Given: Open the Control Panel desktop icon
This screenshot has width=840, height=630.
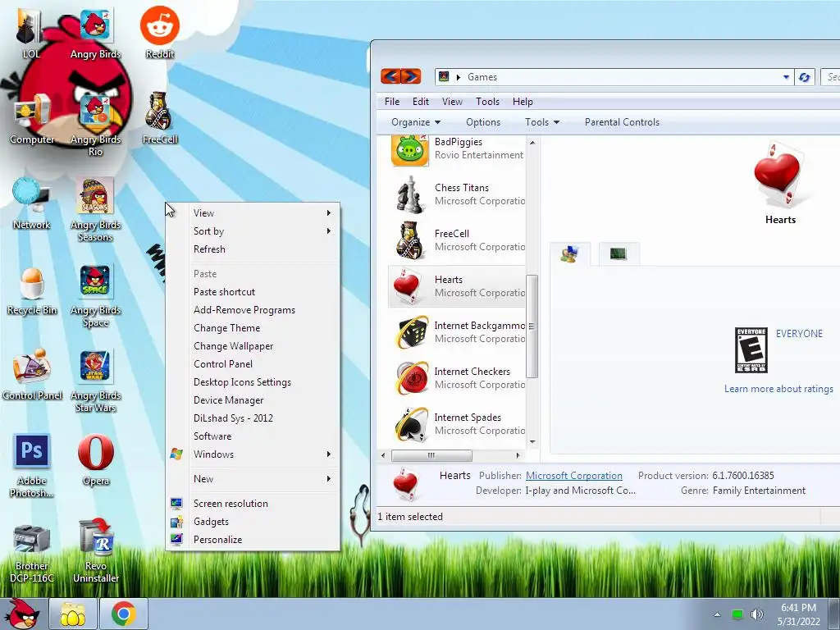Looking at the screenshot, I should point(32,374).
